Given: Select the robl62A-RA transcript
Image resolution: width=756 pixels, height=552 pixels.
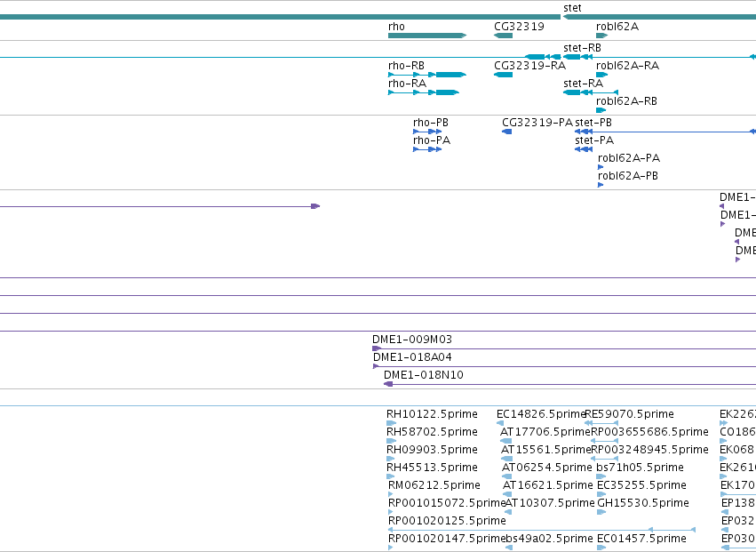Looking at the screenshot, I should point(601,75).
